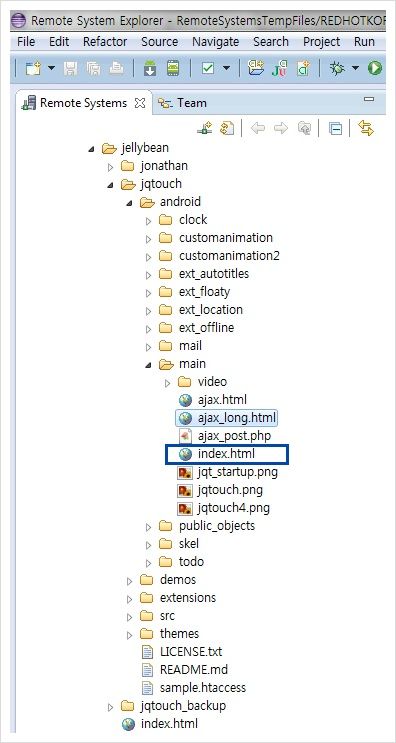Screen dimensions: 396x743
Task: Collapse the main folder
Action: pyautogui.click(x=148, y=365)
